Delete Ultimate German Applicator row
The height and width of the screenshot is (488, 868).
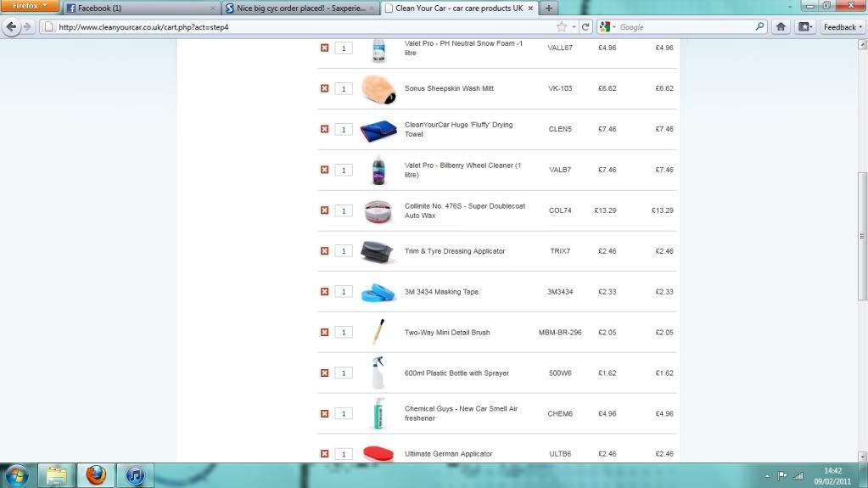[324, 454]
